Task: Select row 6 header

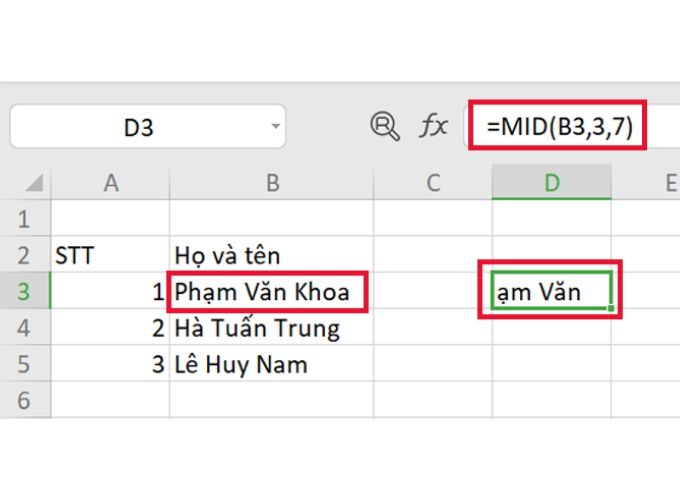Action: coord(24,400)
